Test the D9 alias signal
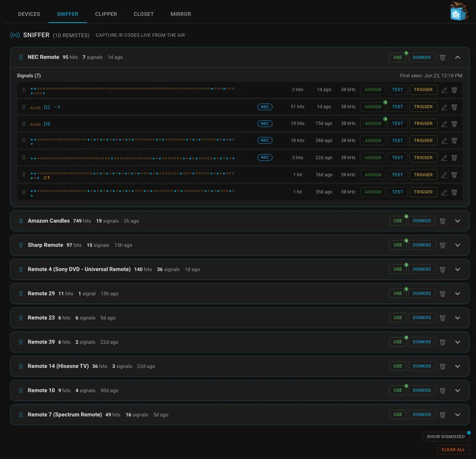The height and width of the screenshot is (459, 476). [x=397, y=124]
